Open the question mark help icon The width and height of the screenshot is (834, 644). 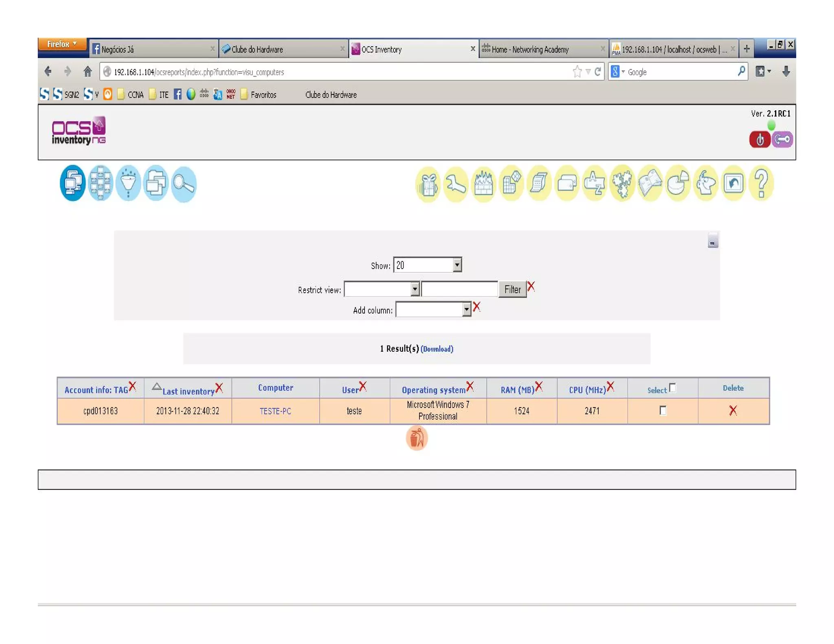click(761, 183)
